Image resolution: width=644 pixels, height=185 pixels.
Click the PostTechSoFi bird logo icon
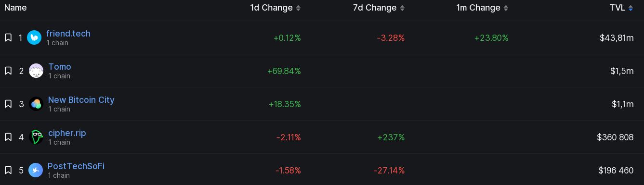[36, 170]
